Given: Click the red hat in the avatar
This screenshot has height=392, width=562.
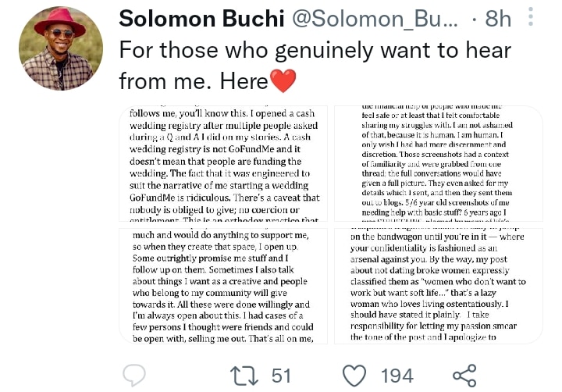Looking at the screenshot, I should (59, 20).
